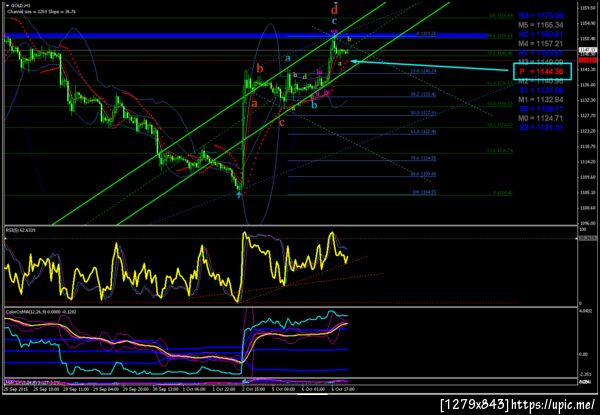Click the white current price tag on price axis

[x=589, y=50]
